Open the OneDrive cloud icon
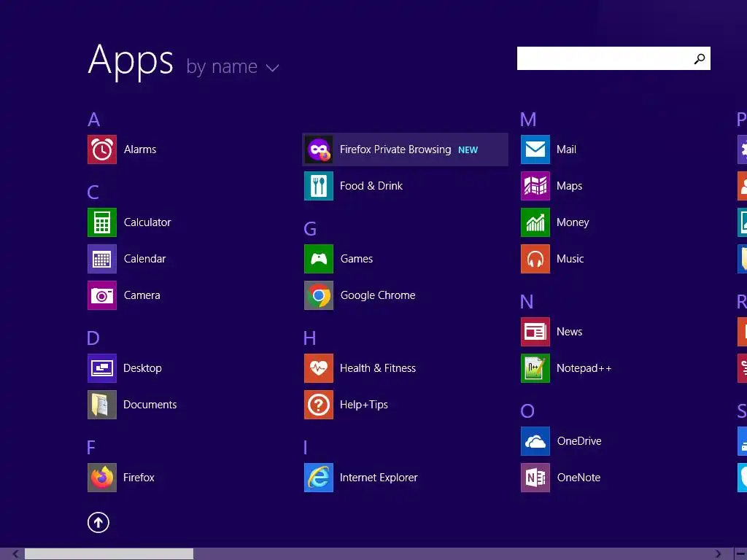The height and width of the screenshot is (560, 747). click(x=535, y=441)
